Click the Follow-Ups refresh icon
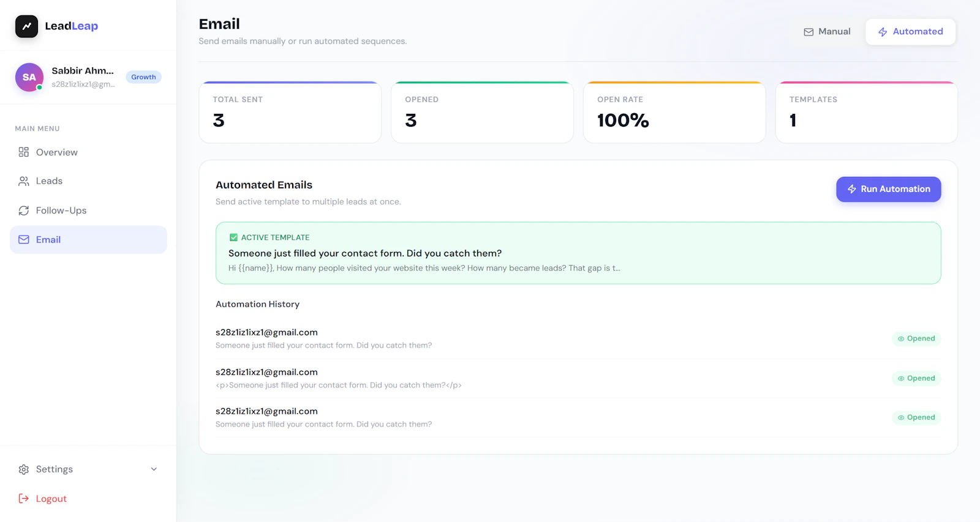The height and width of the screenshot is (522, 980). coord(24,211)
